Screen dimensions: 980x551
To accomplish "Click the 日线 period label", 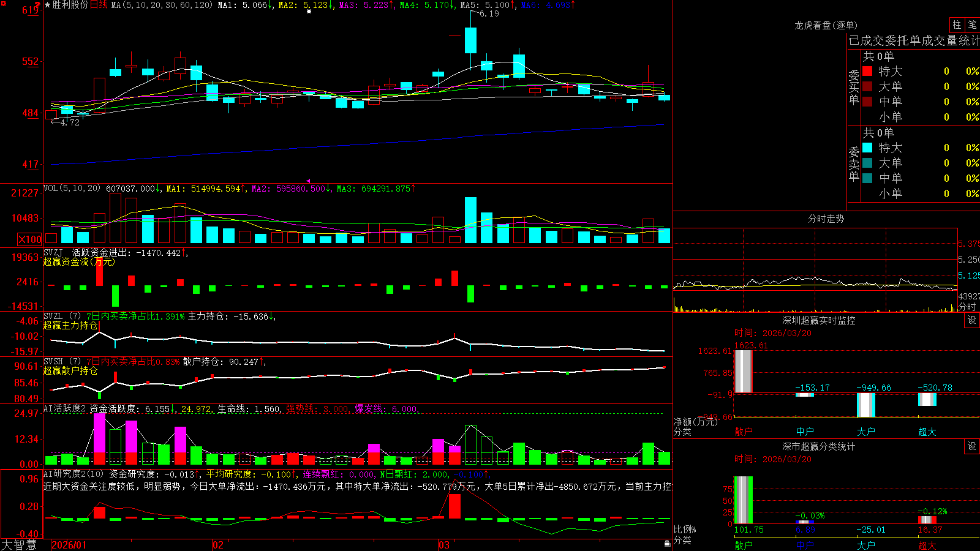I will (99, 5).
